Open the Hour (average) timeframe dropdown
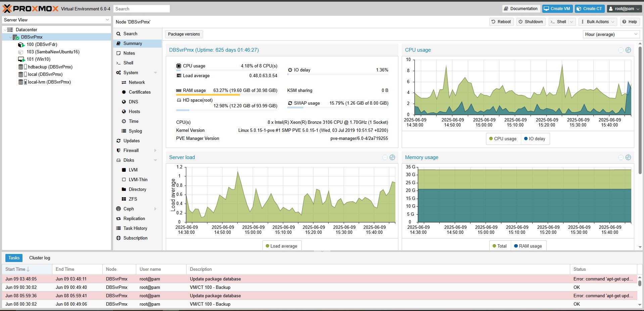 611,34
